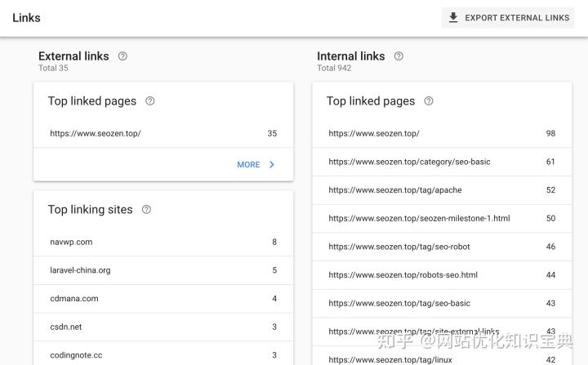
Task: Click the Links page title
Action: pyautogui.click(x=26, y=18)
